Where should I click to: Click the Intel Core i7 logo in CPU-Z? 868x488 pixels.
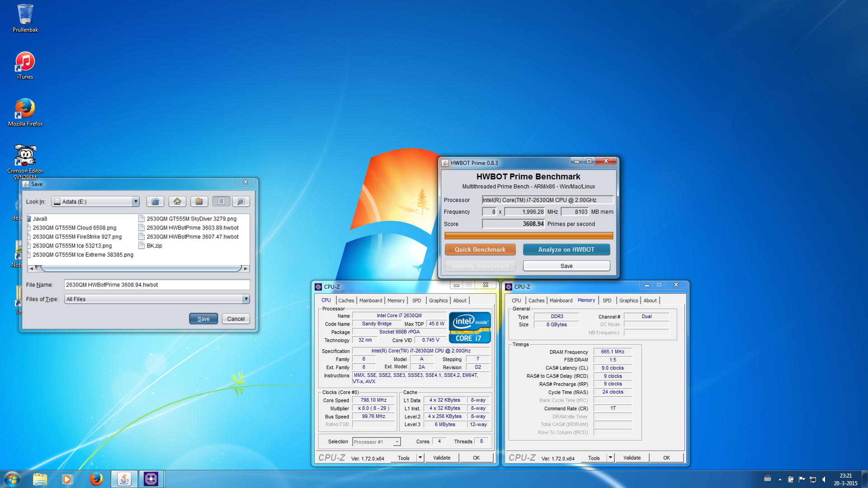[x=469, y=328]
